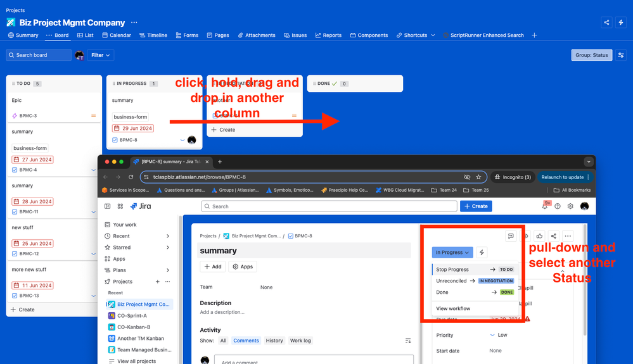Open View all projects link

click(136, 361)
